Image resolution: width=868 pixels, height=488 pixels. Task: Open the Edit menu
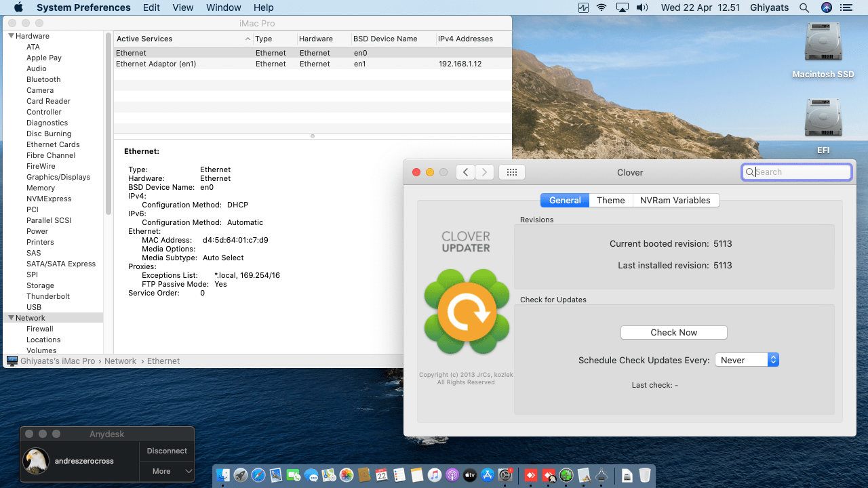(152, 7)
